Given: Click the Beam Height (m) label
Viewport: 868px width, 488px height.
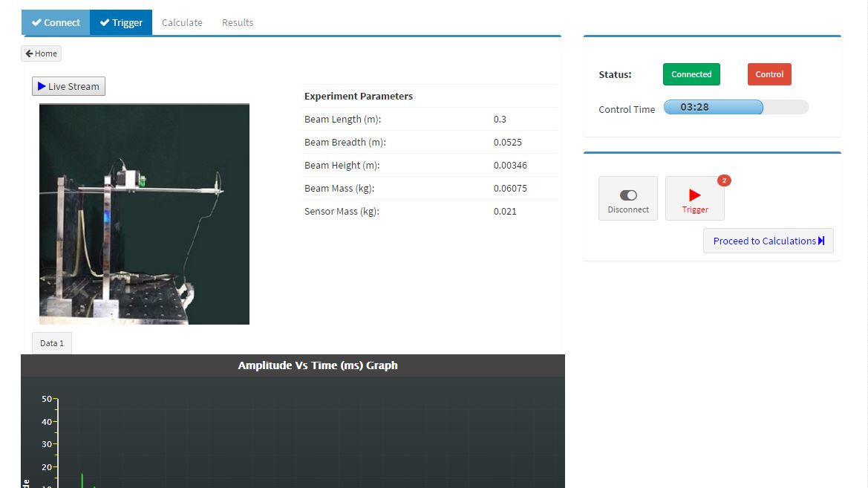Looking at the screenshot, I should click(342, 166).
